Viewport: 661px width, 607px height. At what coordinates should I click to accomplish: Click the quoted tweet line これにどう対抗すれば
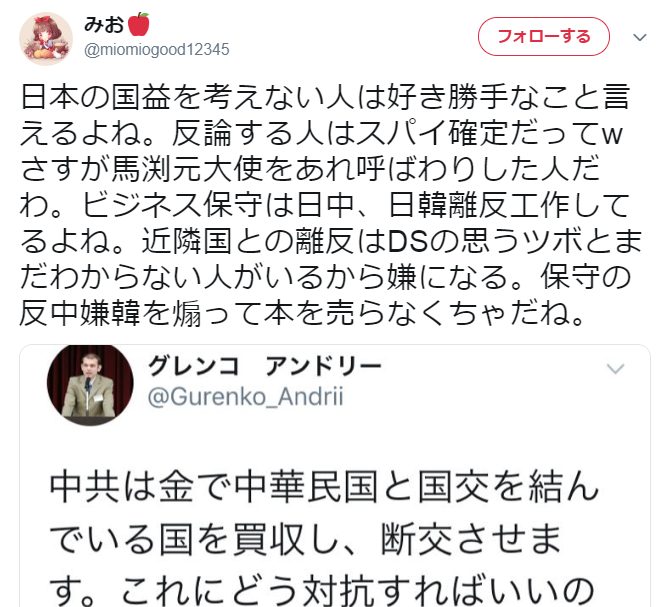322,591
